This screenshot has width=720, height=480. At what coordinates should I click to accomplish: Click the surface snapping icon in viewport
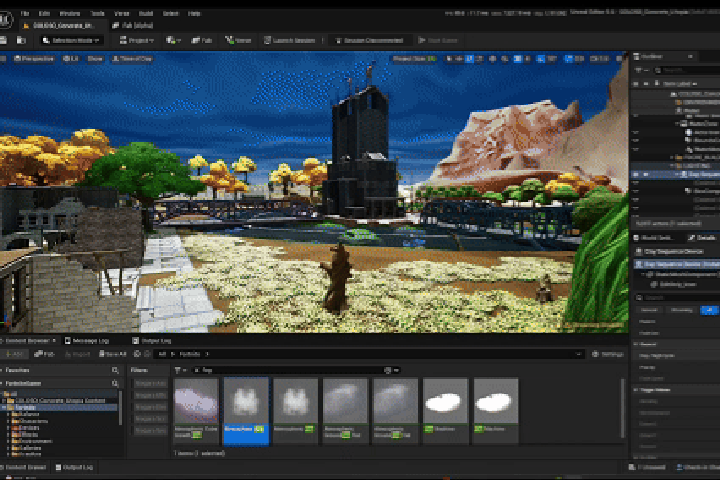point(505,59)
